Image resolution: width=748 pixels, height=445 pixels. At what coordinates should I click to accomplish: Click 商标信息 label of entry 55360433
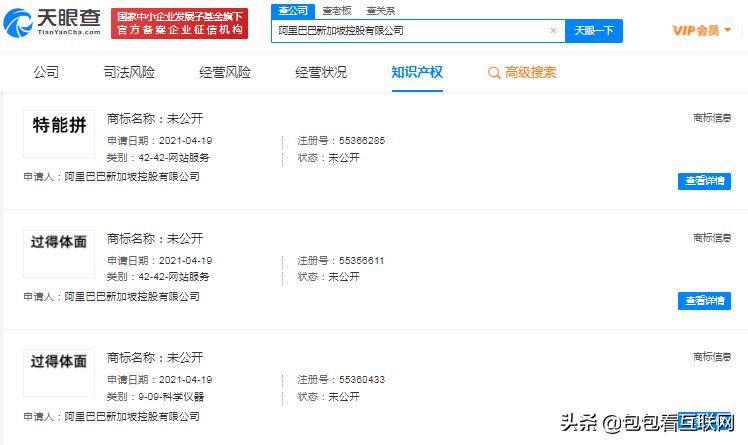click(712, 357)
